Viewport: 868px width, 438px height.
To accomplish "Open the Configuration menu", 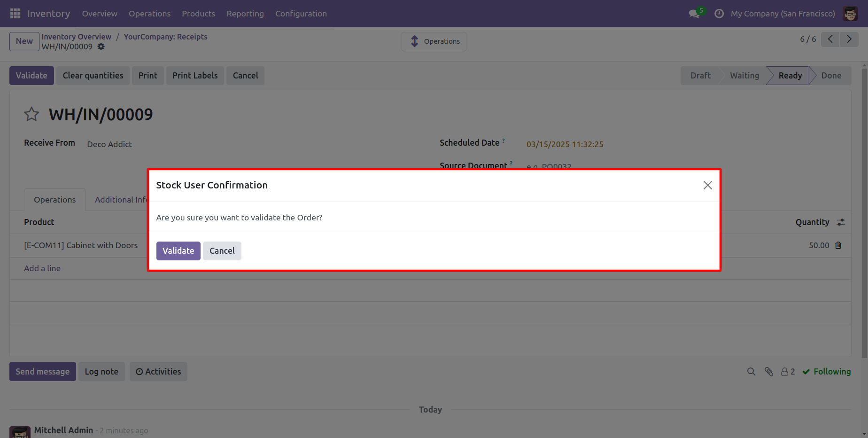I will coord(301,14).
